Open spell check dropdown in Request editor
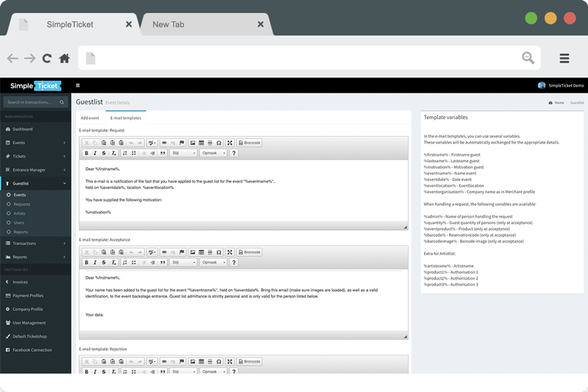 pos(152,143)
